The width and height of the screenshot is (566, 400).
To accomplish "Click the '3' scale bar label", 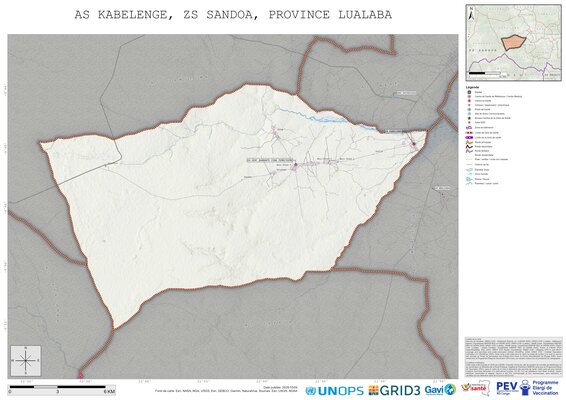I will 57,391.
